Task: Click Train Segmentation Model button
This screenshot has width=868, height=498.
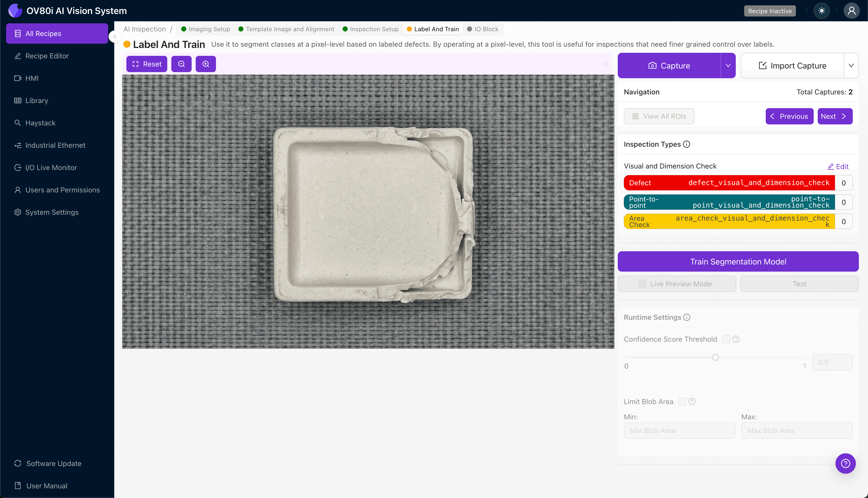Action: pos(738,262)
